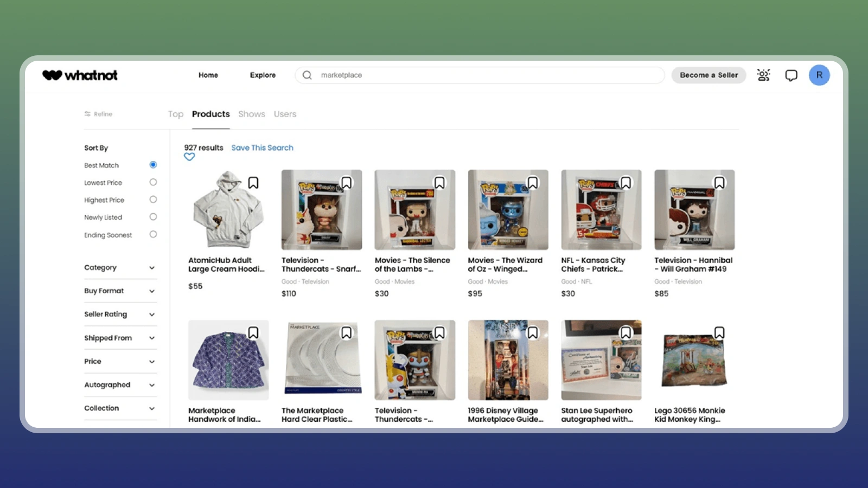Click the Good · NFL condition label
This screenshot has width=868, height=488.
tap(577, 281)
